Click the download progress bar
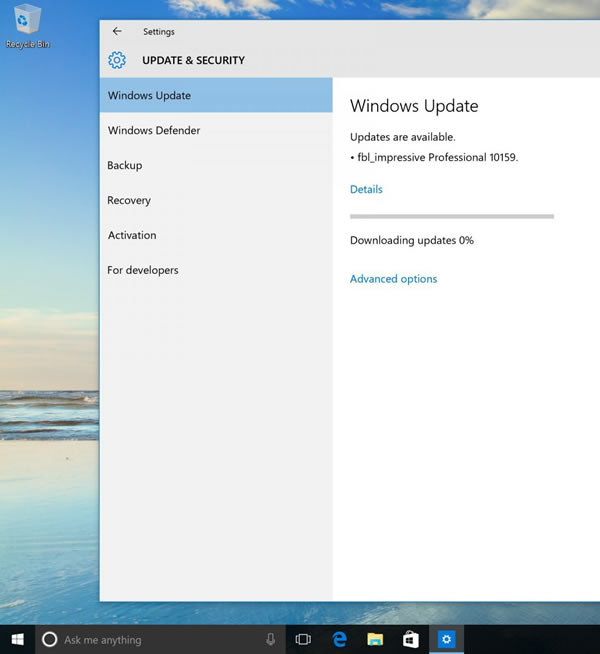Image resolution: width=600 pixels, height=654 pixels. 452,216
